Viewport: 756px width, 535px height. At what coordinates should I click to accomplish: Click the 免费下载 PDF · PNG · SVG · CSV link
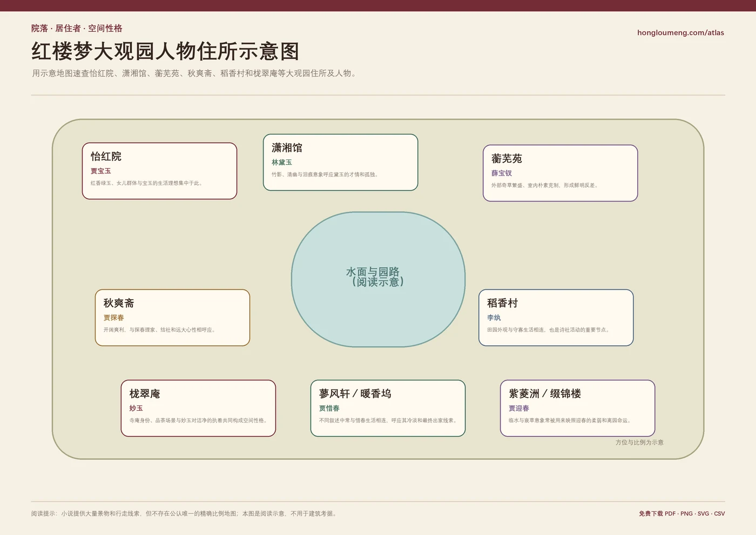(681, 513)
